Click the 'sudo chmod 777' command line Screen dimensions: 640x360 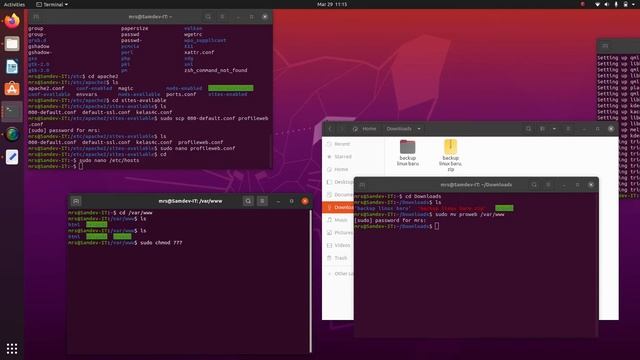click(161, 242)
